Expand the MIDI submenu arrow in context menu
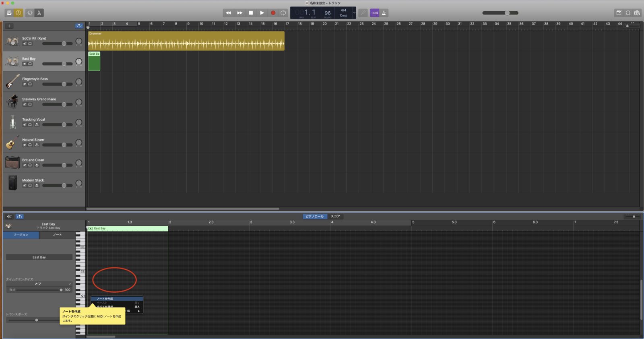This screenshot has width=644, height=339. coord(139,311)
